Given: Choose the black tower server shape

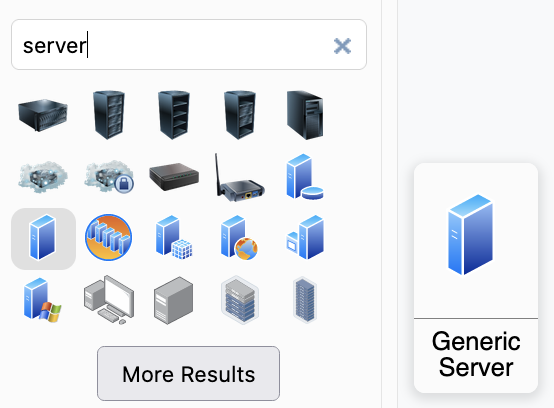Looking at the screenshot, I should coord(305,115).
